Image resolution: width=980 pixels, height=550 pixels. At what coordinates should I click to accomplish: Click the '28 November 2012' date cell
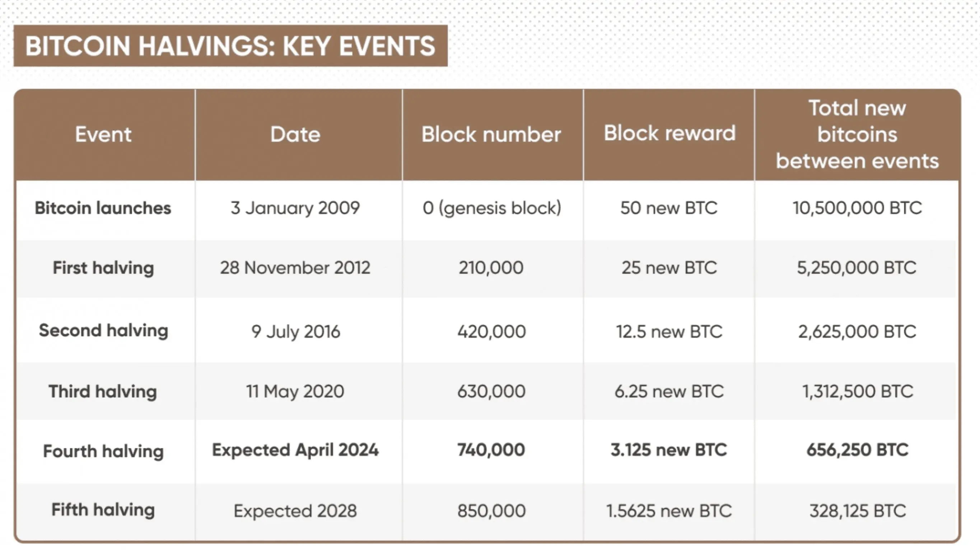[295, 268]
